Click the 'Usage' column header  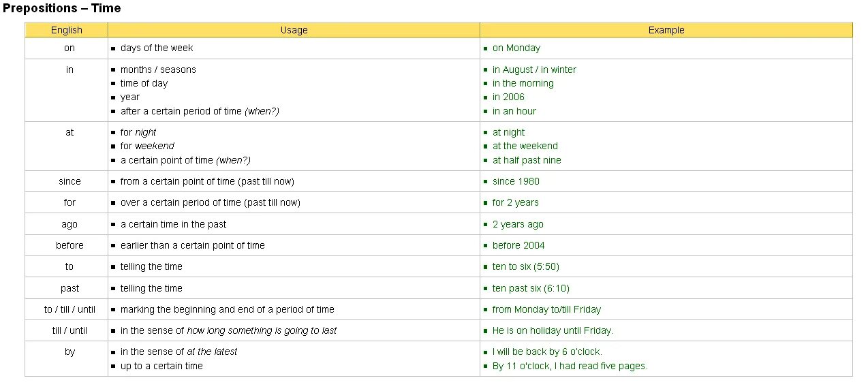coord(294,30)
